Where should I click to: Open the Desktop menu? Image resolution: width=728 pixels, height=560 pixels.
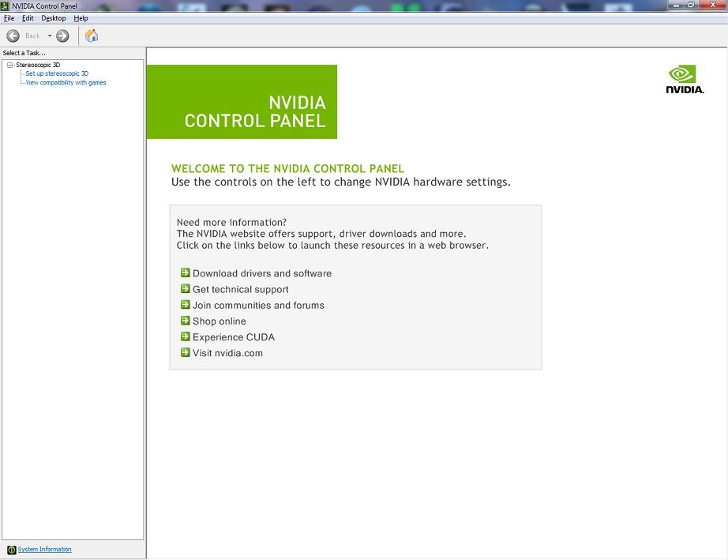point(54,18)
